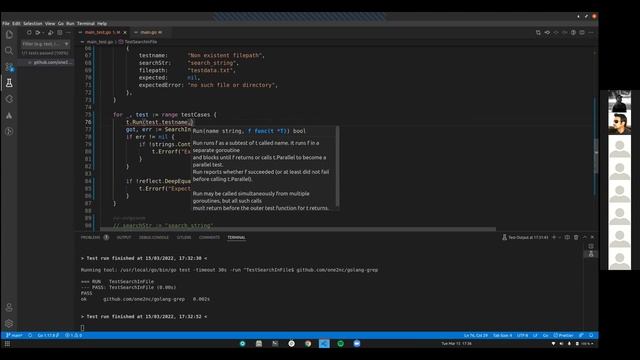Click the editor horizontal scrollbar

(298, 229)
